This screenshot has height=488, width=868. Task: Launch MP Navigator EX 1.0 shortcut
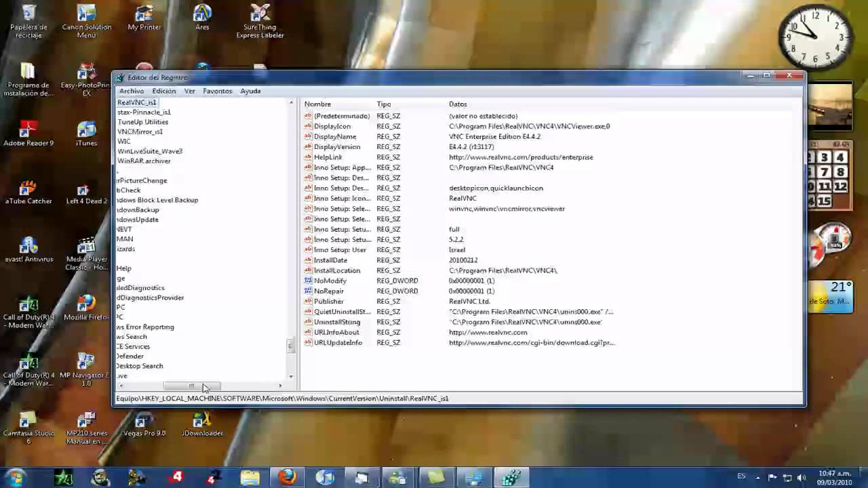coord(86,370)
